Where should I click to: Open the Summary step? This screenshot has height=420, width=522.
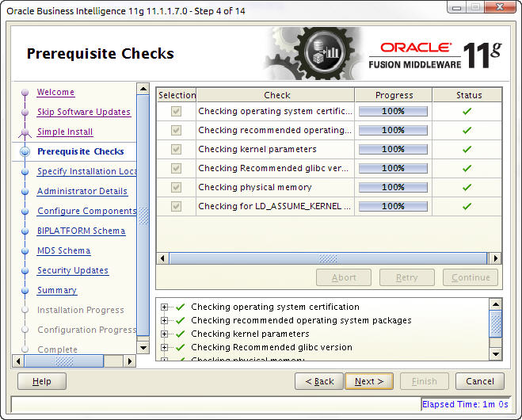click(57, 291)
